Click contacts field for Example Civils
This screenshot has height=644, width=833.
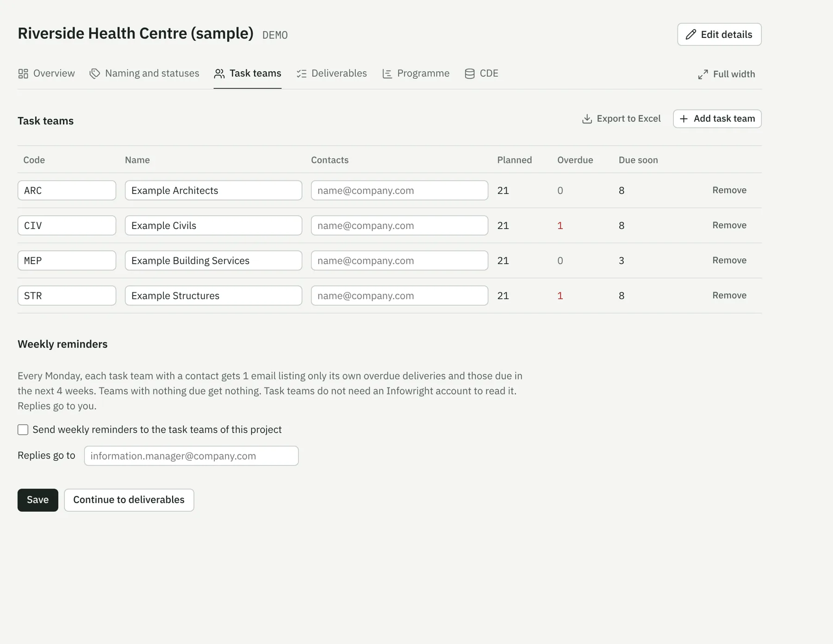[399, 226]
